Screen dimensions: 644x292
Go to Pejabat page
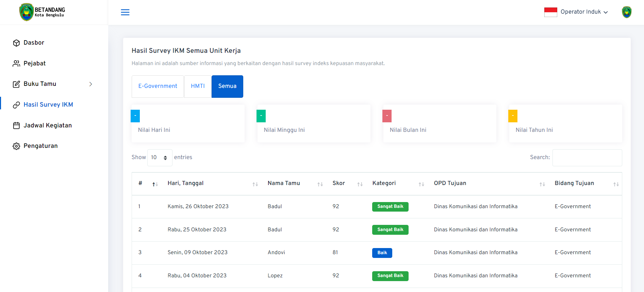(x=35, y=64)
